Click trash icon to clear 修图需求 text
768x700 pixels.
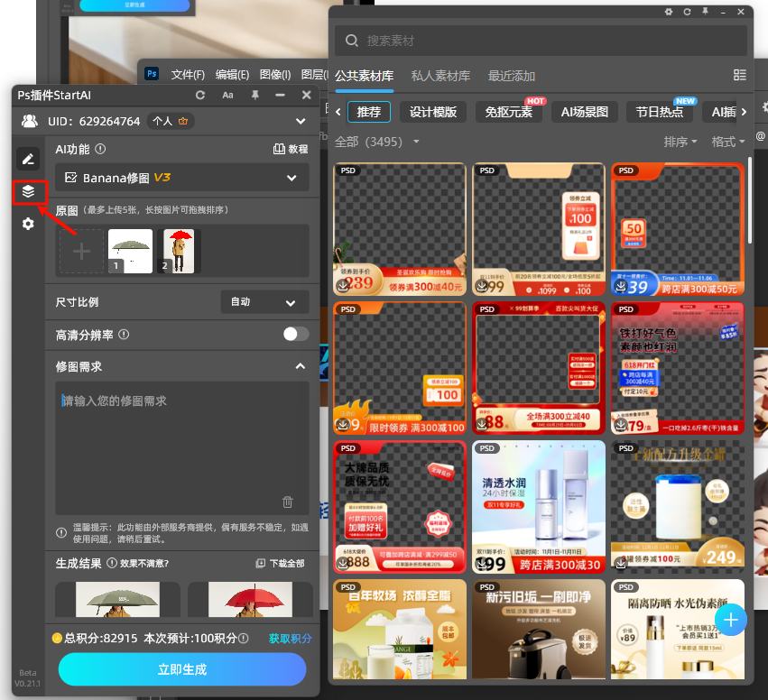(288, 502)
